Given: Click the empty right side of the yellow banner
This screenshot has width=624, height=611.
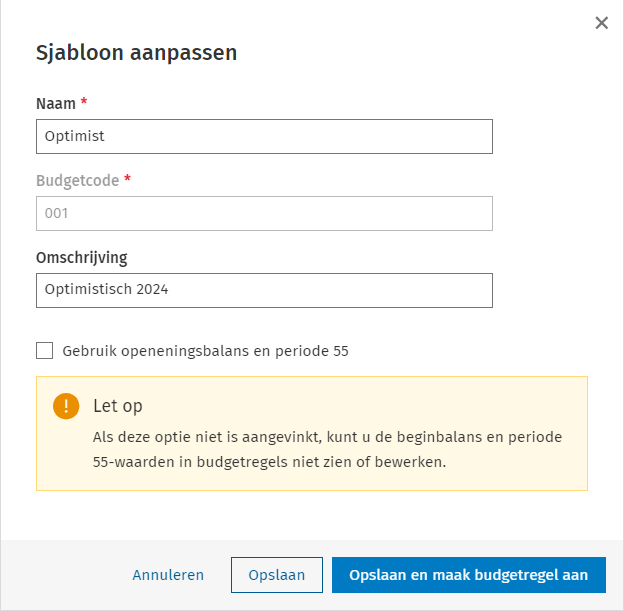Looking at the screenshot, I should [x=540, y=406].
